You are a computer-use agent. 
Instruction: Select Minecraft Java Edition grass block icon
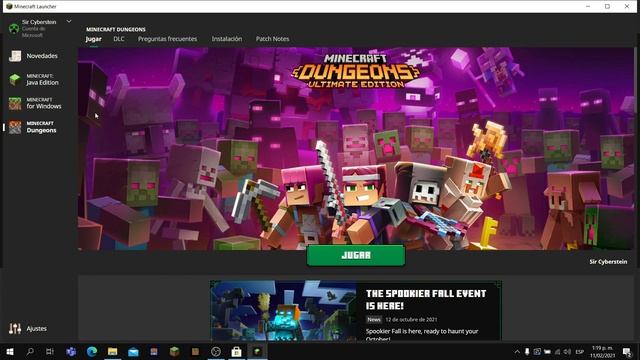[15, 80]
